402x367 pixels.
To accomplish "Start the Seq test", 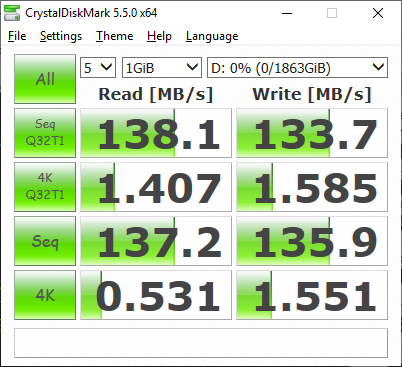I will point(45,241).
